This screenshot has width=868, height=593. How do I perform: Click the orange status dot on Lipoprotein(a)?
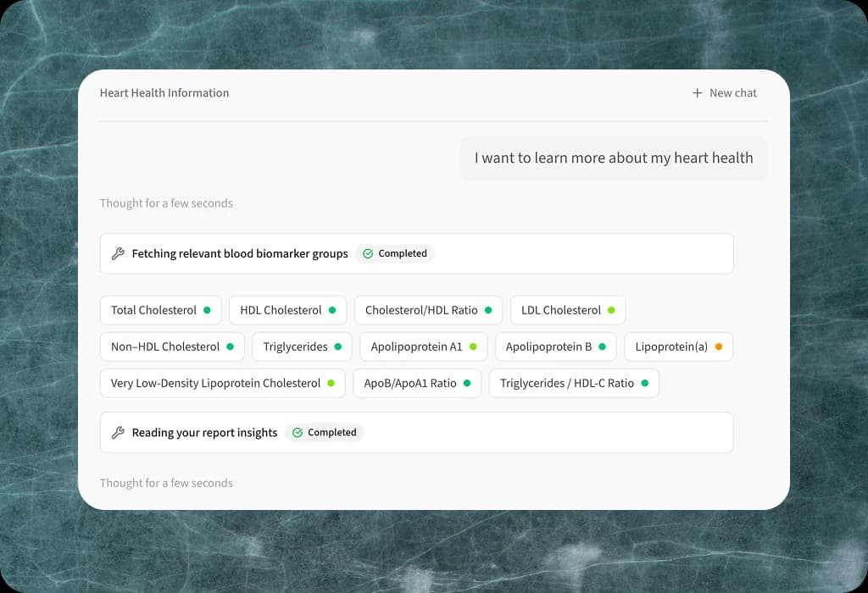[x=719, y=346]
